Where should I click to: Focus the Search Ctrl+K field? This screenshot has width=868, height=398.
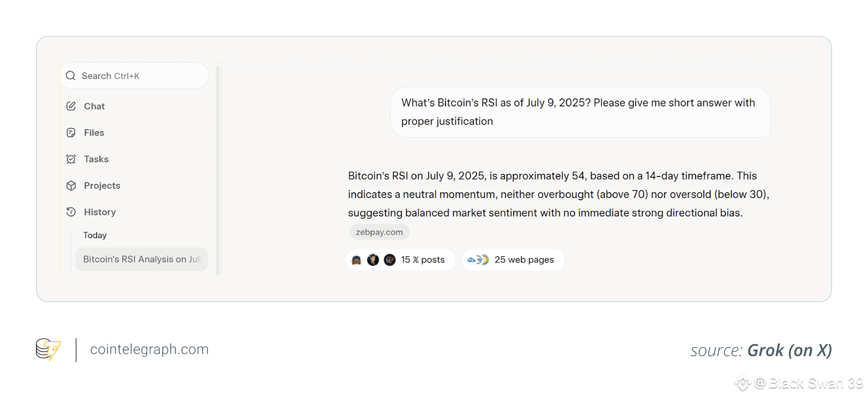coord(135,76)
